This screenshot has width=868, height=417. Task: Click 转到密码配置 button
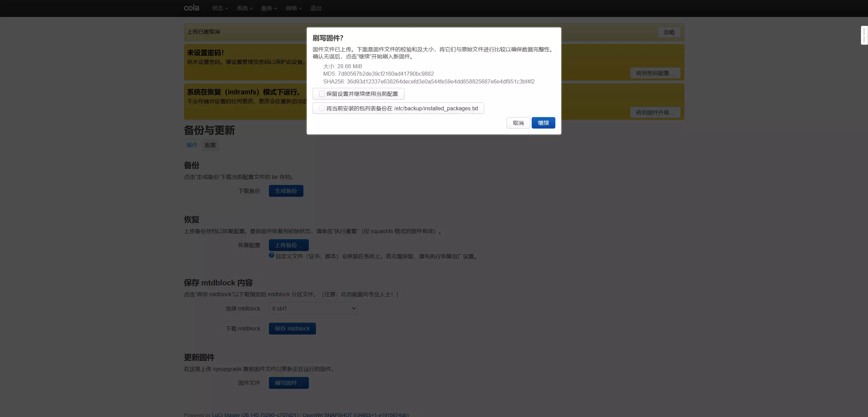click(655, 73)
